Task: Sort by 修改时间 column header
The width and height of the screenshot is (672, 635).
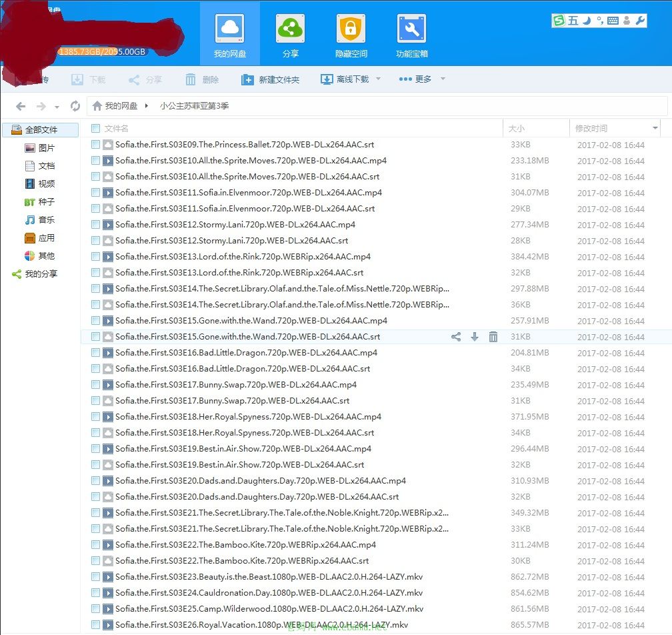Action: click(x=591, y=129)
